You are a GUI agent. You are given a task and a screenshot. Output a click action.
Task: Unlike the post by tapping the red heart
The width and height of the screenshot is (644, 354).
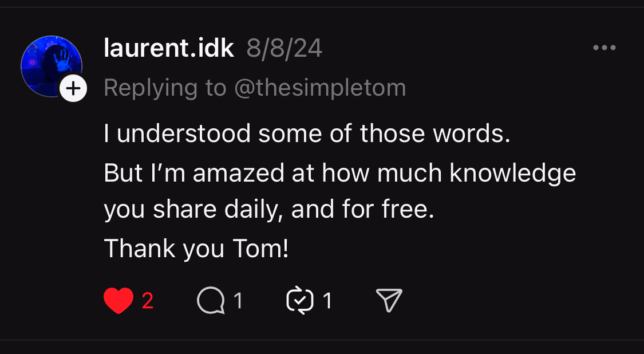click(x=118, y=300)
